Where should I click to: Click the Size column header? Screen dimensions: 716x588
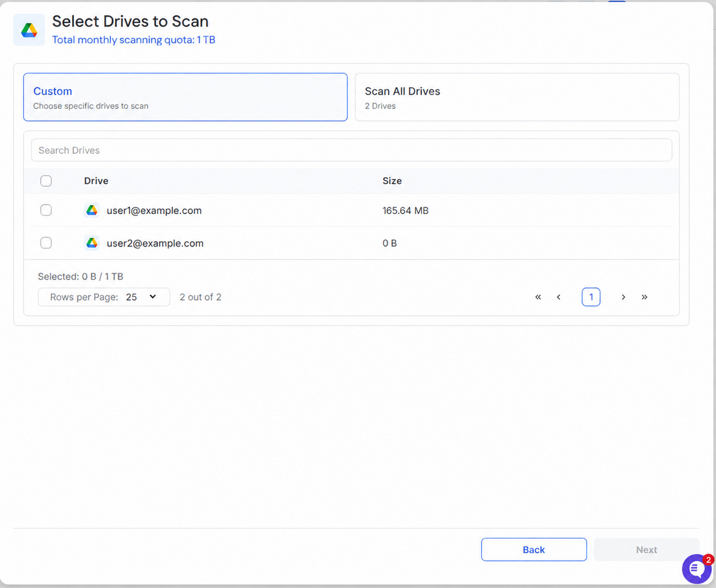point(392,180)
